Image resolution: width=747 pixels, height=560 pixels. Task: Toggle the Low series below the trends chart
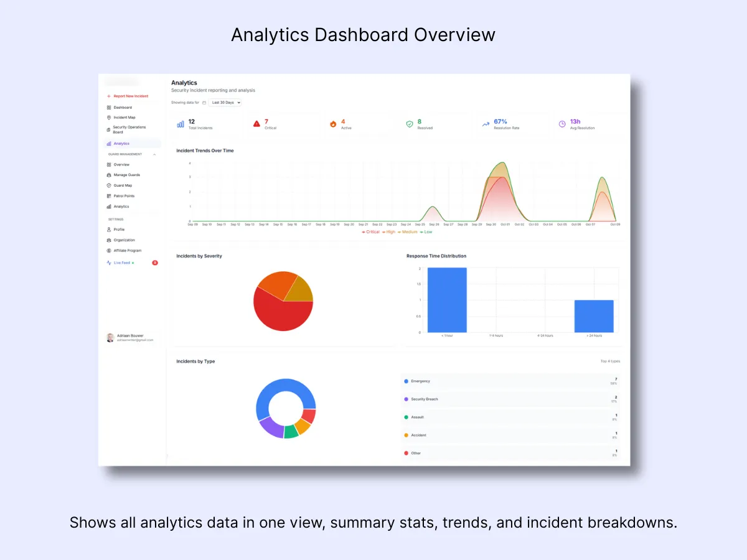point(426,231)
